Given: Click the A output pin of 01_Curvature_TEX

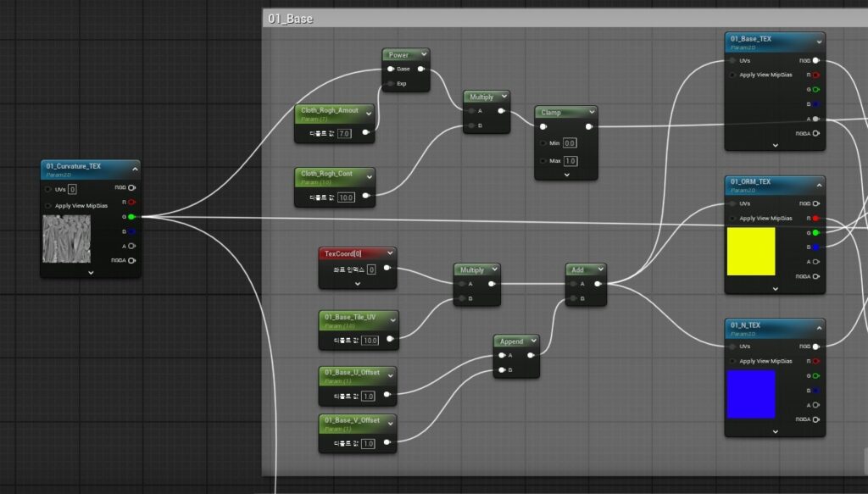Looking at the screenshot, I should pos(131,246).
